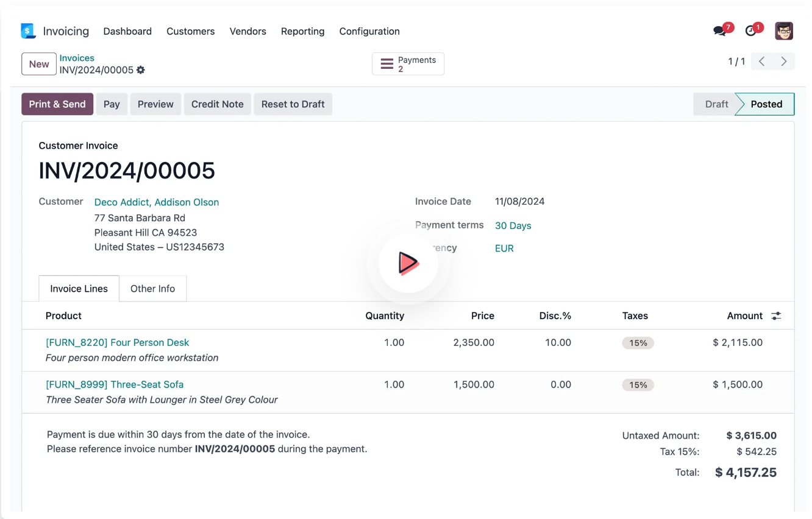Open customer Deco Addict, Addison Olson link
Image resolution: width=812 pixels, height=519 pixels.
click(157, 202)
